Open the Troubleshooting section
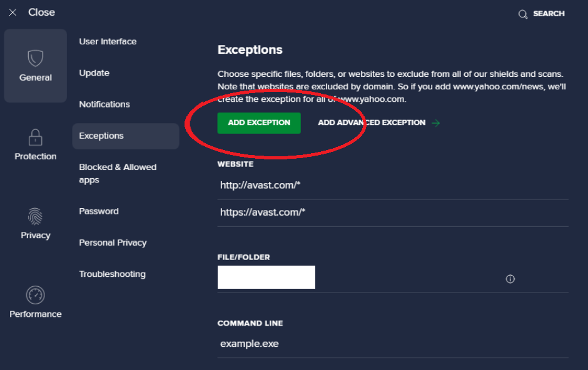 tap(112, 274)
